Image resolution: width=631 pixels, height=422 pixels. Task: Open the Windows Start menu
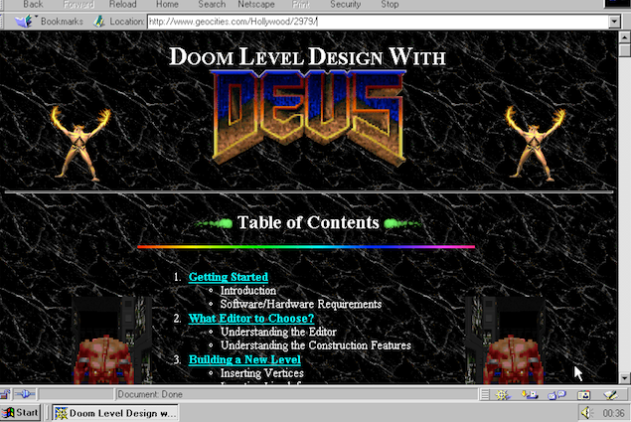click(x=21, y=413)
